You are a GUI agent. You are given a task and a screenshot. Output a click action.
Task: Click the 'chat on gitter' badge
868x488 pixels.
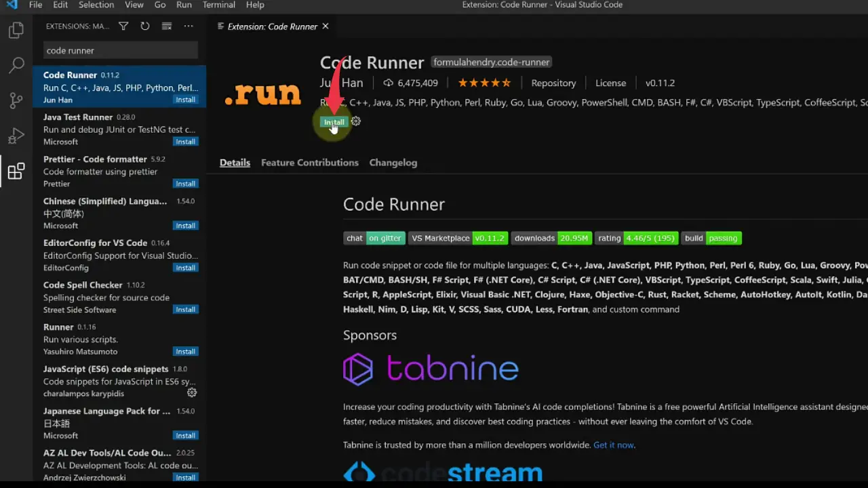click(x=374, y=238)
